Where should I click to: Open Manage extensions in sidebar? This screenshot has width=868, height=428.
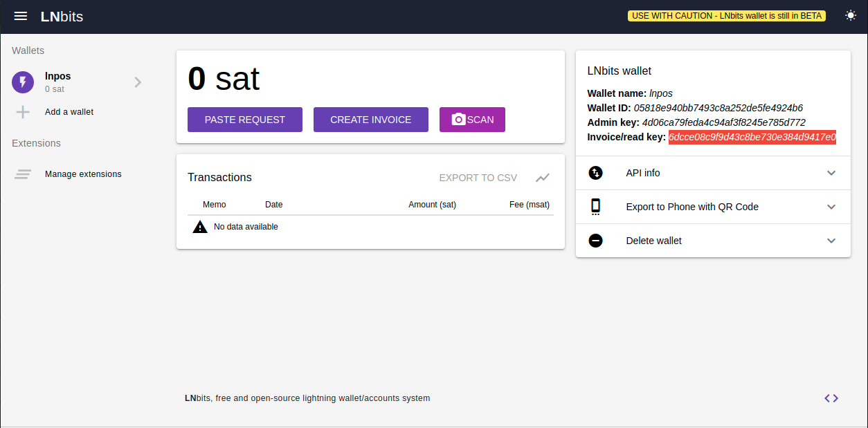pos(83,174)
